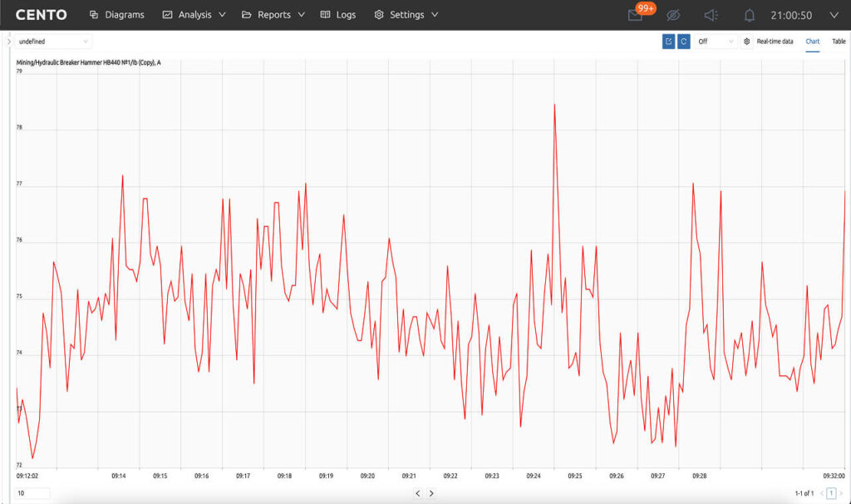This screenshot has width=851, height=504.
Task: Expand the Analysis menu
Action: pos(194,15)
